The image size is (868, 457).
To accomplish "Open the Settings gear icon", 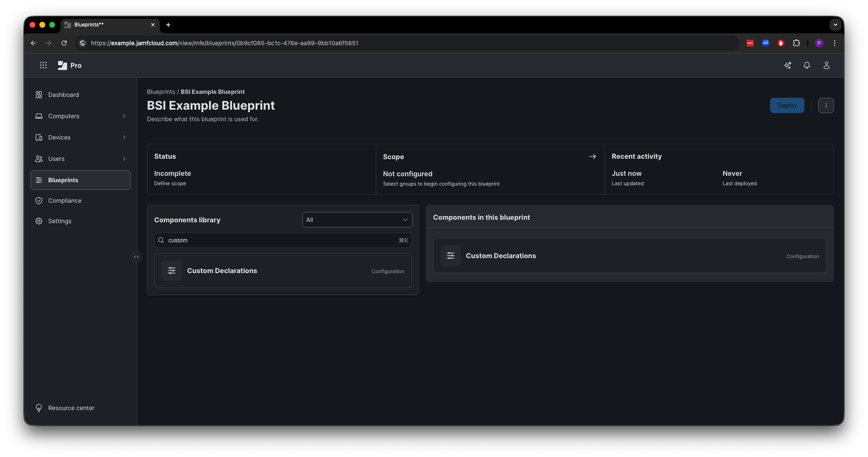I will [x=39, y=221].
